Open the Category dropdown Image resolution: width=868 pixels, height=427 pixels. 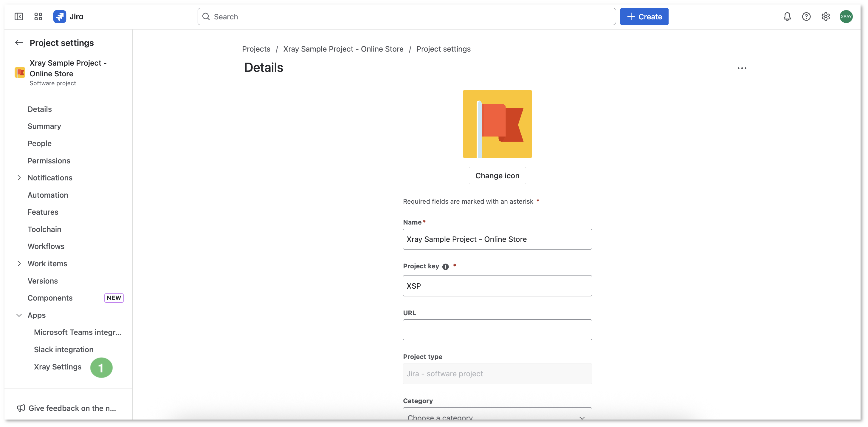click(497, 414)
